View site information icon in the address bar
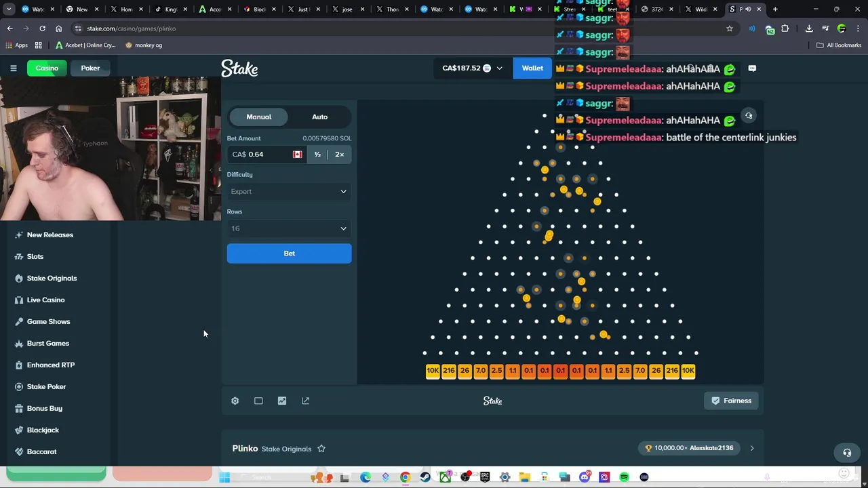The image size is (868, 488). [79, 28]
